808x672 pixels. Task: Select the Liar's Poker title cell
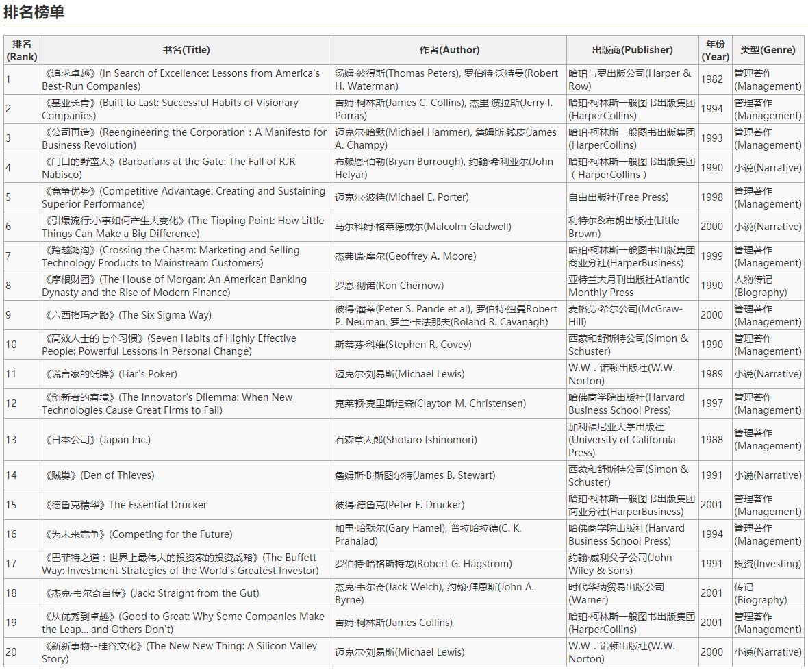coord(186,373)
